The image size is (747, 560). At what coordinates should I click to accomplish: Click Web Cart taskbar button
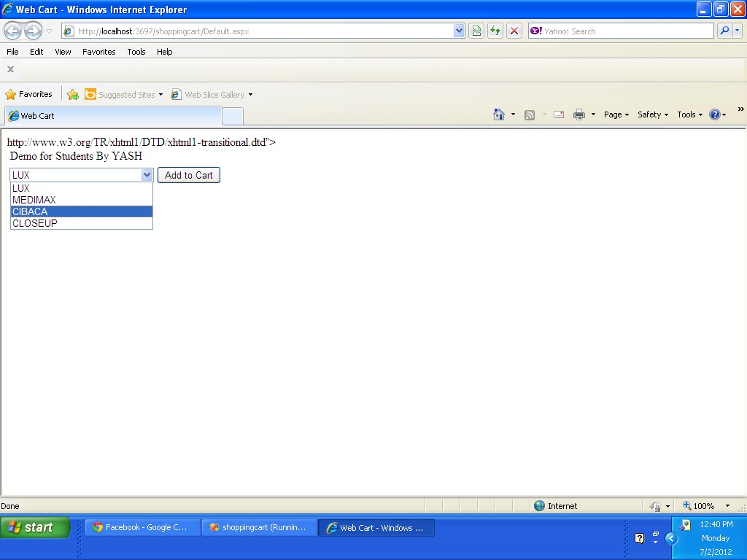click(376, 528)
